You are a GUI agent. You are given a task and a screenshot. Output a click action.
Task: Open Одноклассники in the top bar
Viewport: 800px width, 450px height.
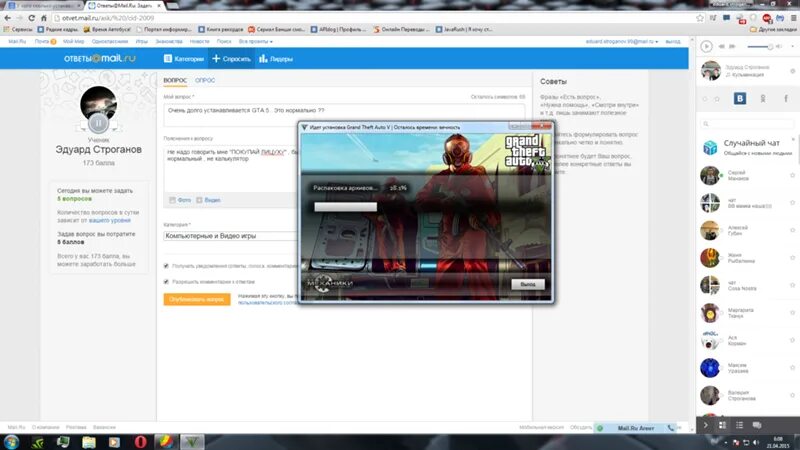point(110,41)
